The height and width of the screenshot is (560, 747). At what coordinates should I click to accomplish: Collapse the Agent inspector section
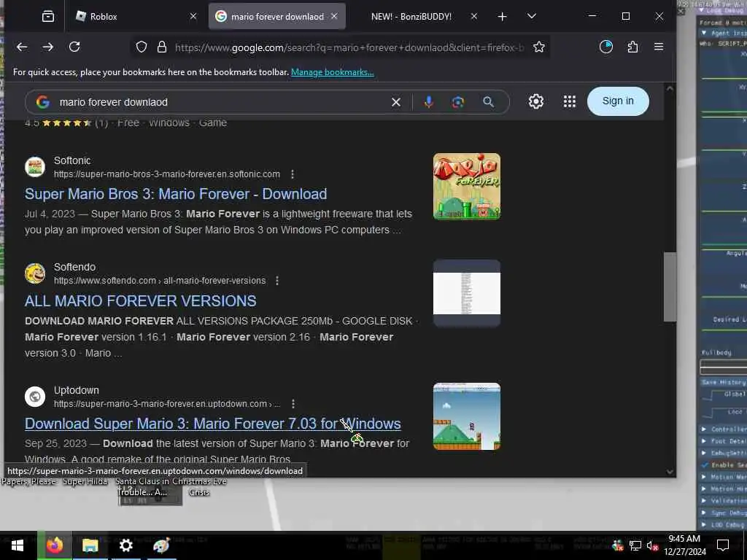click(x=704, y=33)
